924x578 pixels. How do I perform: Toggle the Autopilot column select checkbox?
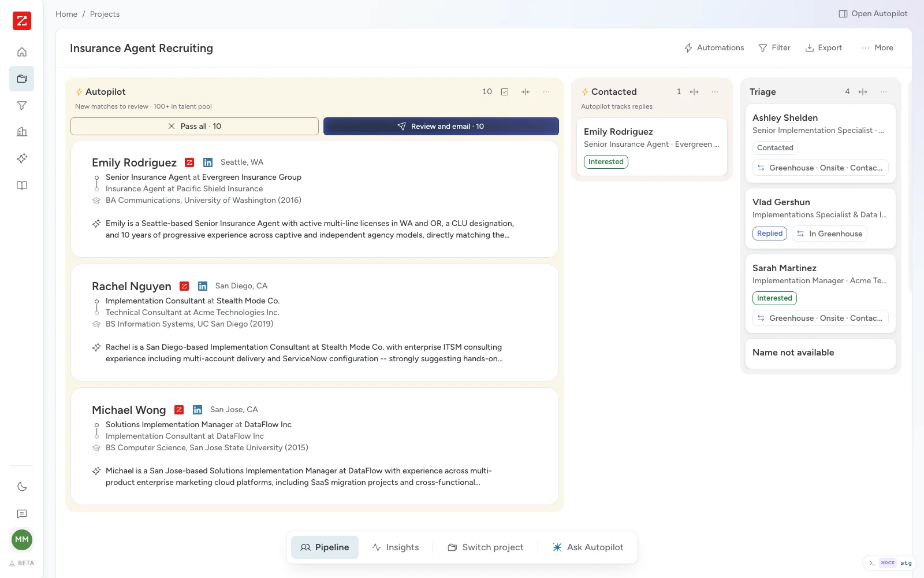(505, 92)
